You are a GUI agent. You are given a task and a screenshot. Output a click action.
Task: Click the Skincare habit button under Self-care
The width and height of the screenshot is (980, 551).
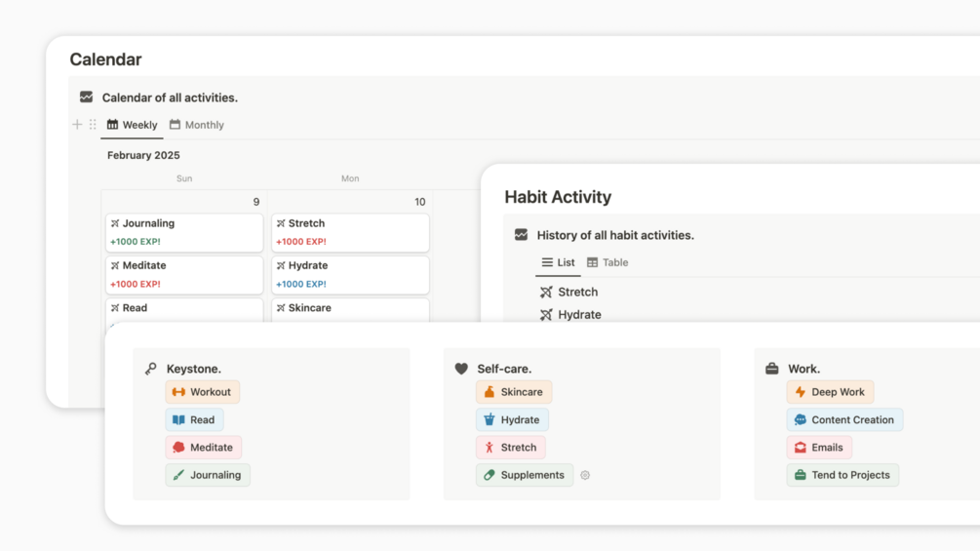point(514,392)
